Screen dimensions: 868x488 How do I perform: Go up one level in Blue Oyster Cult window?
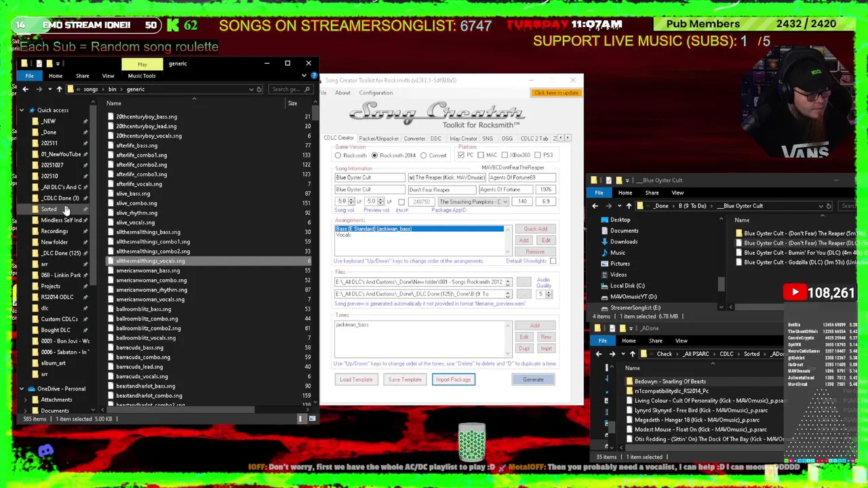point(629,206)
